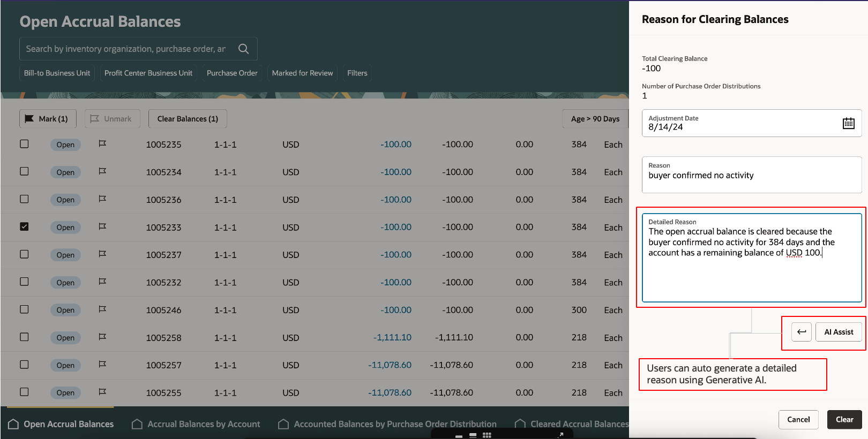The image size is (868, 439).
Task: Click the flag icon for order 1005232
Action: [102, 282]
